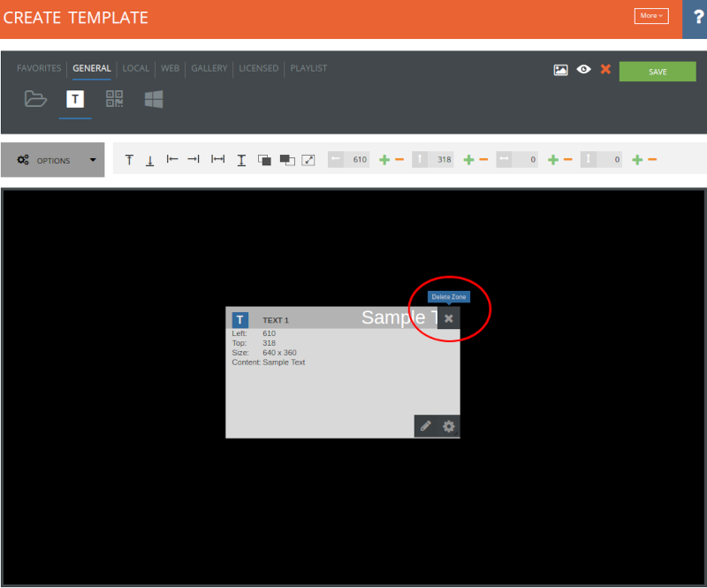Image resolution: width=707 pixels, height=588 pixels.
Task: Expand the Options dropdown
Action: point(53,160)
